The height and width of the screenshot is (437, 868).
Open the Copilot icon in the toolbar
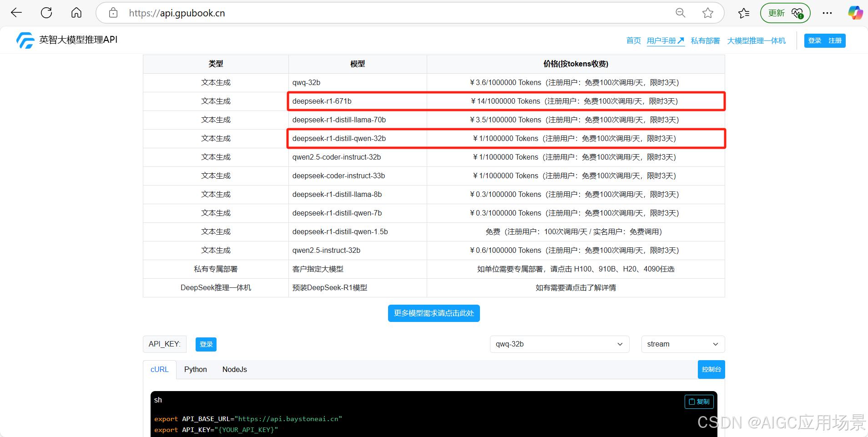click(x=855, y=13)
